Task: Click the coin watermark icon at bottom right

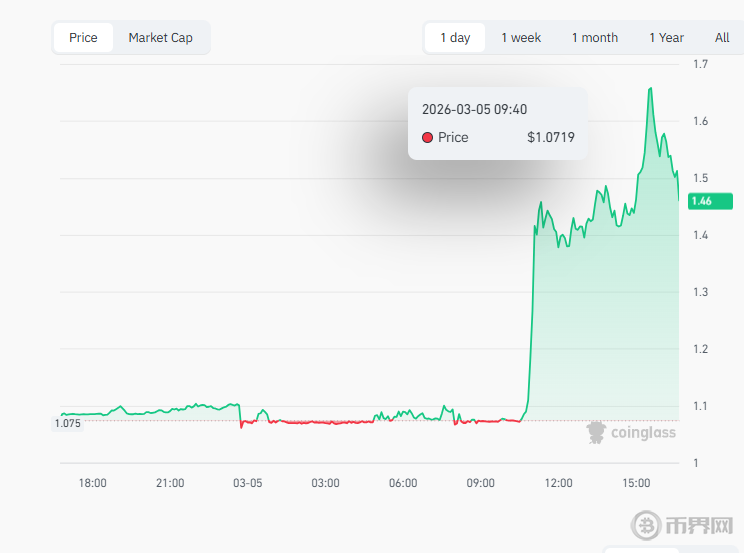Action: [x=649, y=526]
